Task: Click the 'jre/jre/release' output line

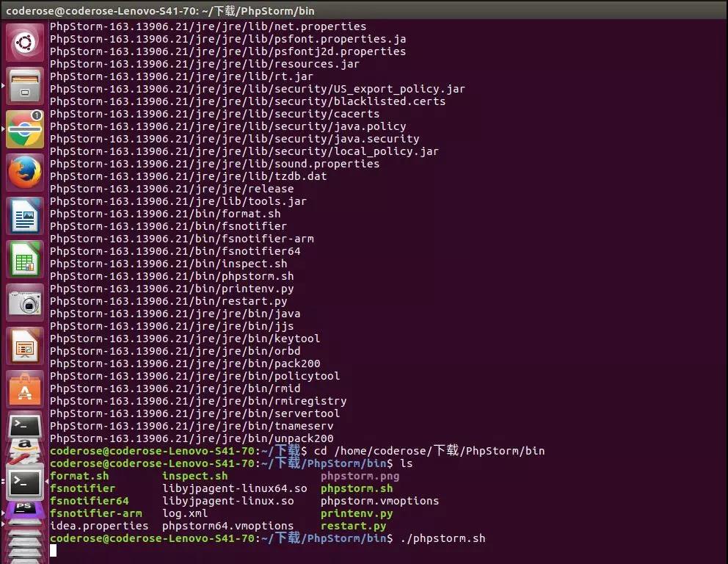Action: click(172, 189)
